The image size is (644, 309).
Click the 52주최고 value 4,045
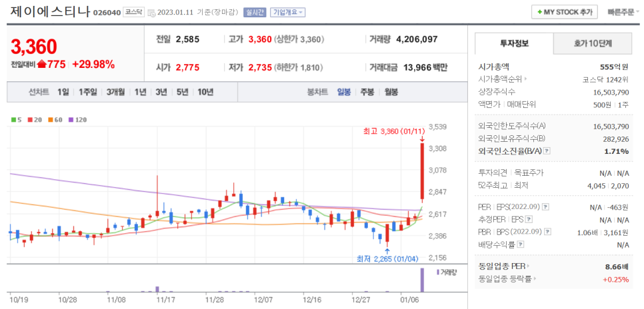pyautogui.click(x=597, y=186)
